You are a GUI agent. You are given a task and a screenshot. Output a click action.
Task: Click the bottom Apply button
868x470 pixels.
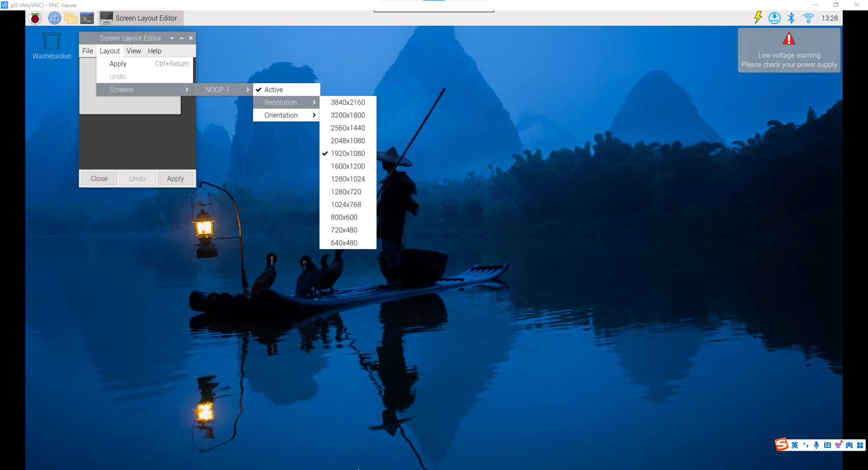click(x=175, y=179)
